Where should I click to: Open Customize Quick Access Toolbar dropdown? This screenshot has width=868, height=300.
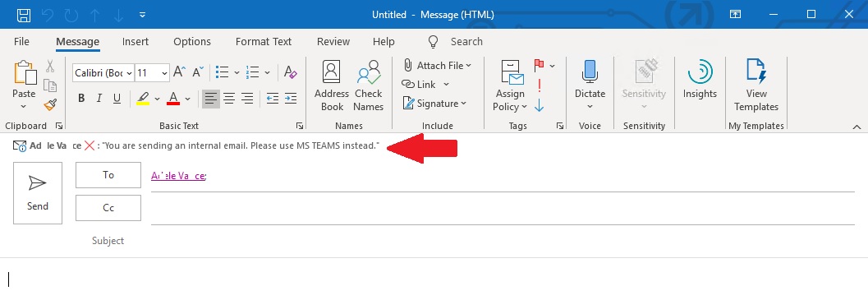point(142,15)
